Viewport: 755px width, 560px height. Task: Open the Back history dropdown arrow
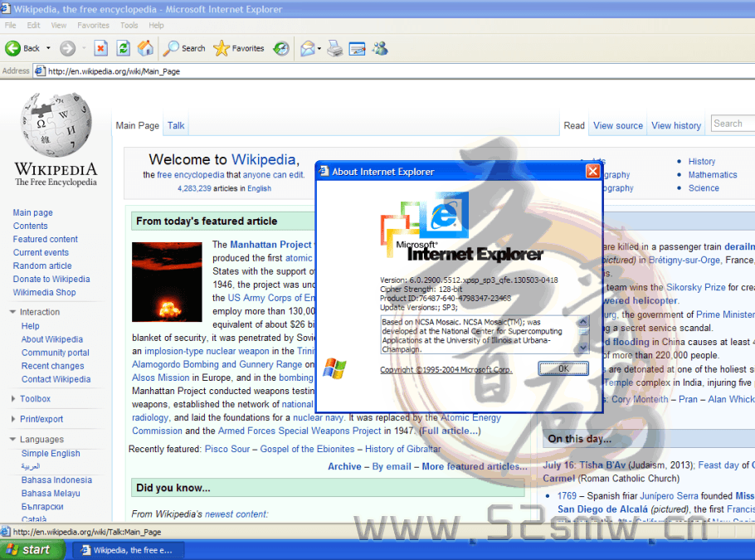48,48
